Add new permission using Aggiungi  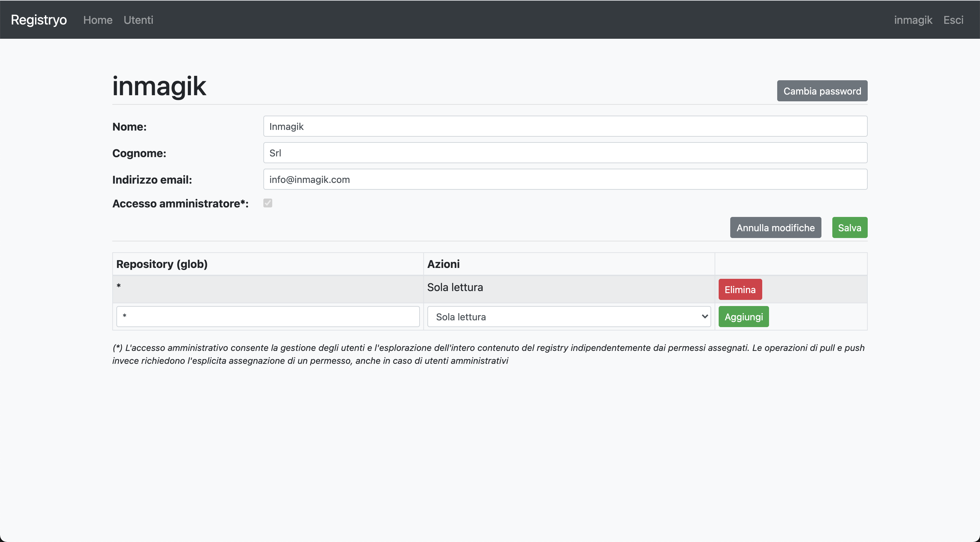tap(743, 316)
